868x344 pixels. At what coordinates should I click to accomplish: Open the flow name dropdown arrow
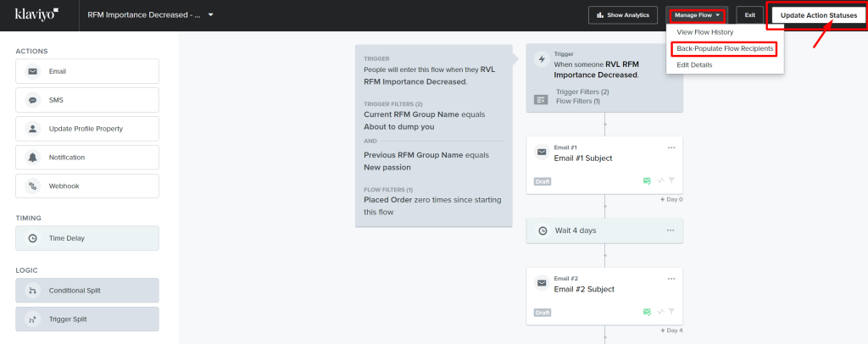point(211,15)
